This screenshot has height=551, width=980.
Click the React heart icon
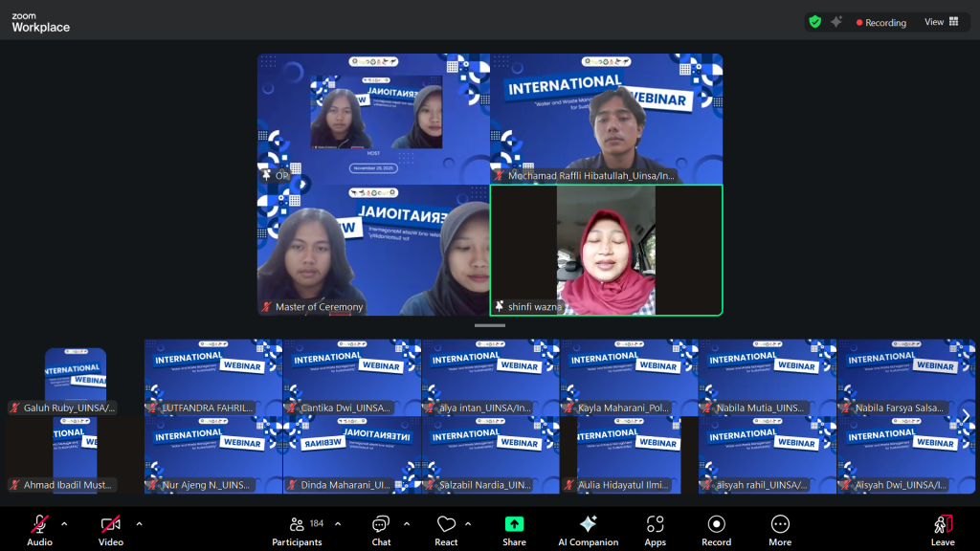[x=446, y=528]
